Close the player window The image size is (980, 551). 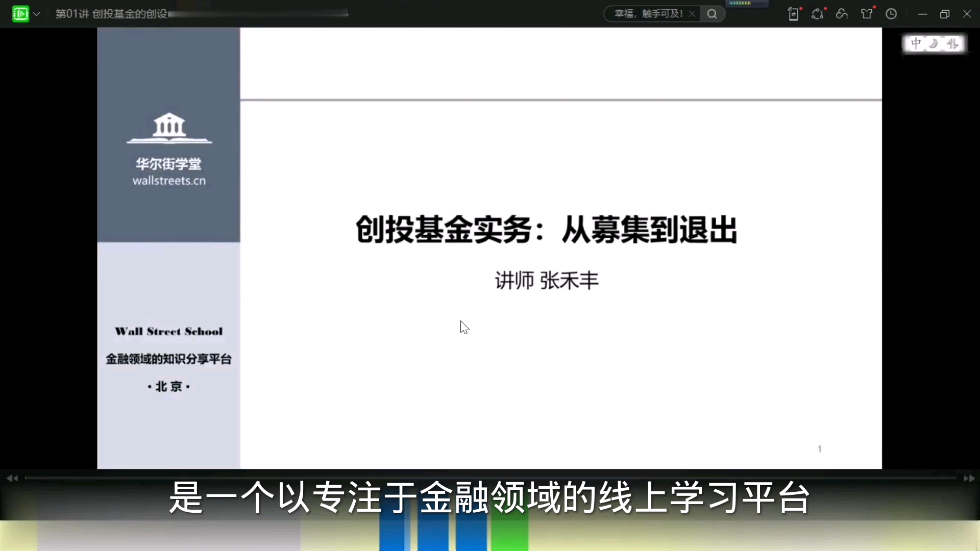point(967,14)
